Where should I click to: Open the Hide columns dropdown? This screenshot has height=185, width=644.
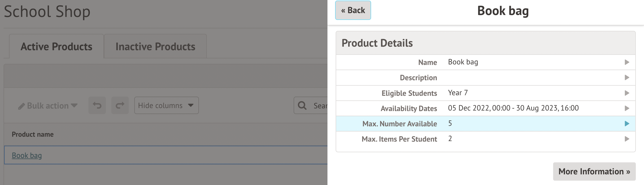[x=166, y=105]
